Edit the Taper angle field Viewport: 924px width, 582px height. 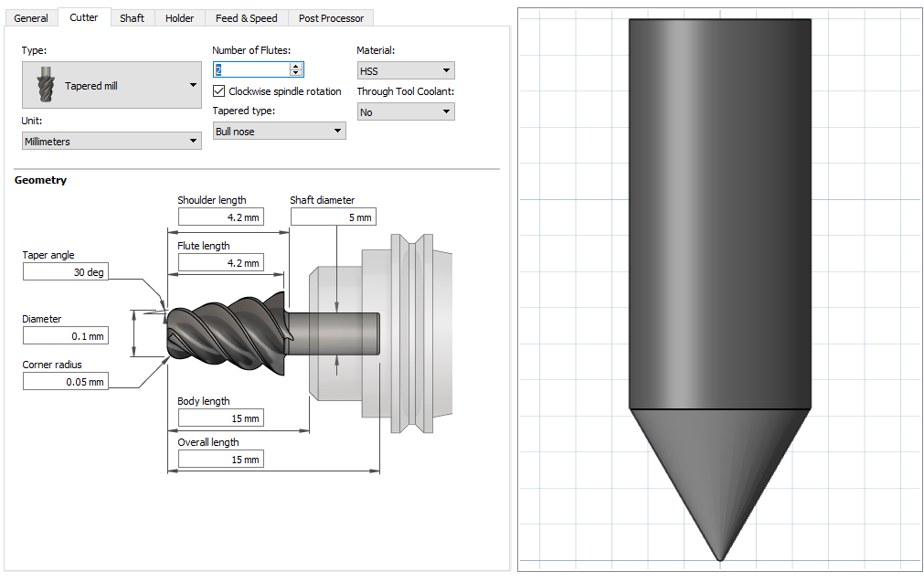[66, 271]
